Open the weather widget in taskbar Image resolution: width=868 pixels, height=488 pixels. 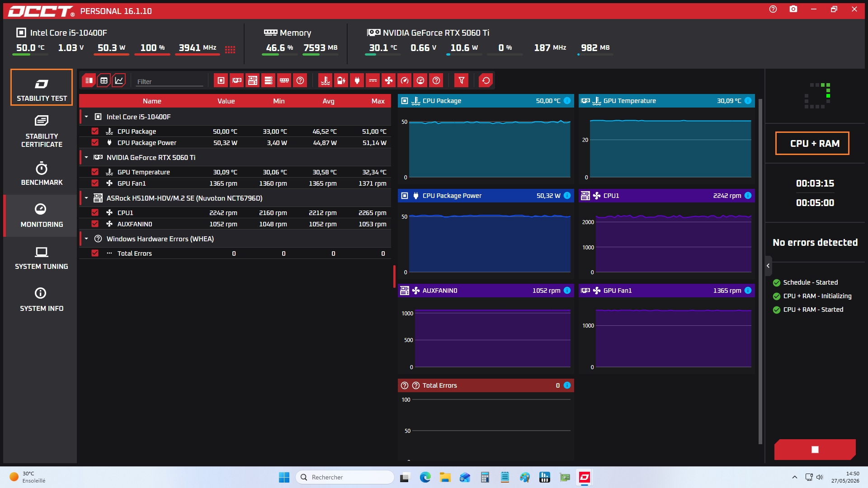[x=28, y=477]
